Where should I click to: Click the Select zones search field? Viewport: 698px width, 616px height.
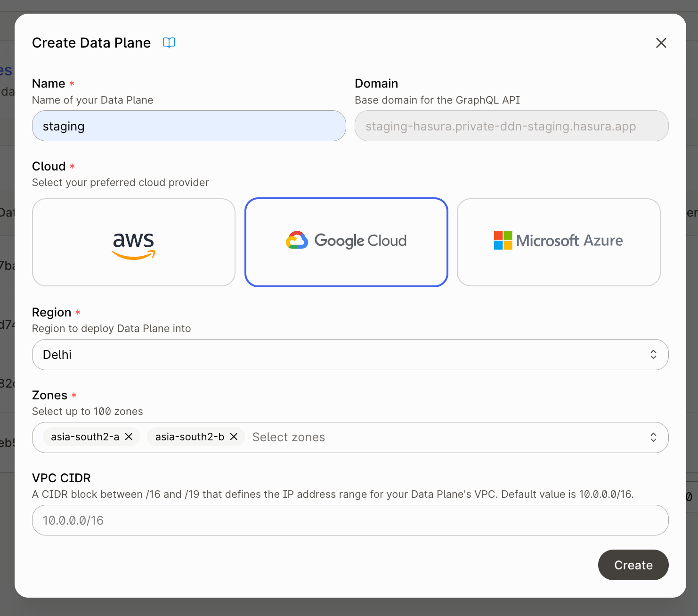point(288,437)
